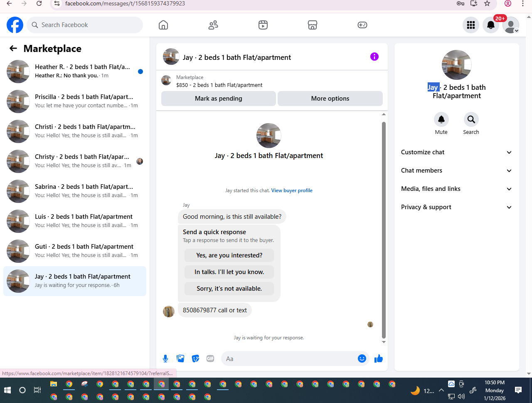This screenshot has width=532, height=403.
Task: Click the chat scrollbar down arrow
Action: (x=384, y=342)
